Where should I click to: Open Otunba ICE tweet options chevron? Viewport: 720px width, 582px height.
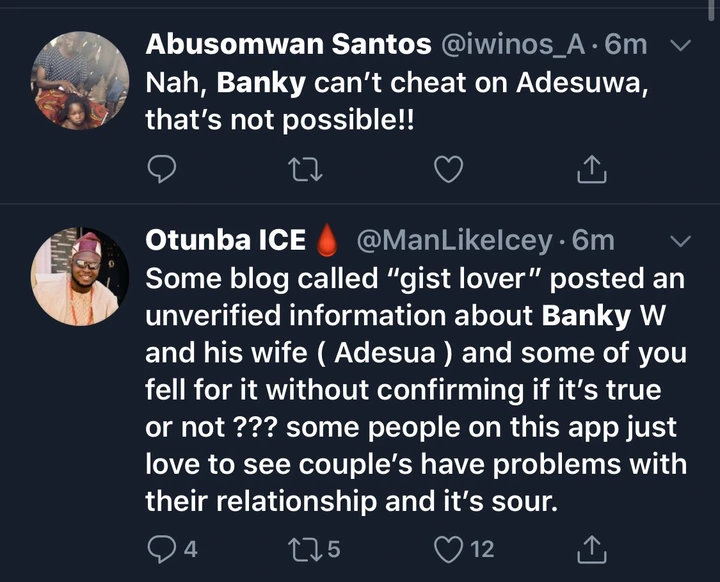tap(679, 241)
